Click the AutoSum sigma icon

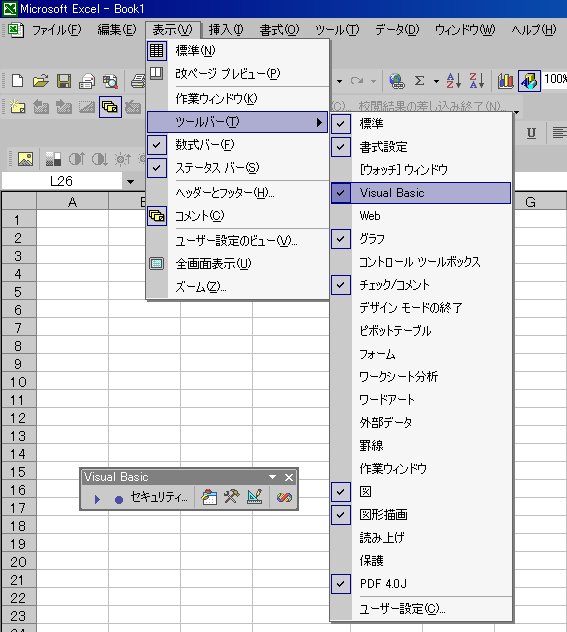[x=419, y=81]
